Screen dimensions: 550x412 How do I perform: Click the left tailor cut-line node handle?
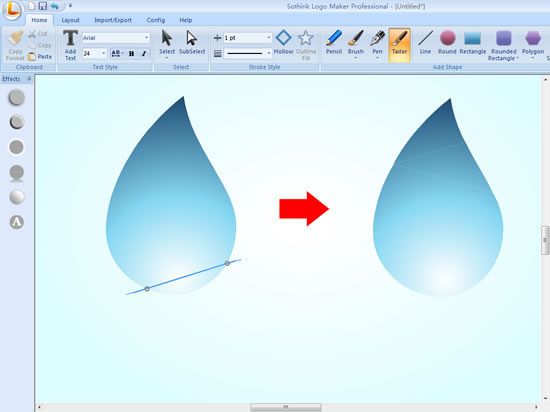pyautogui.click(x=147, y=289)
